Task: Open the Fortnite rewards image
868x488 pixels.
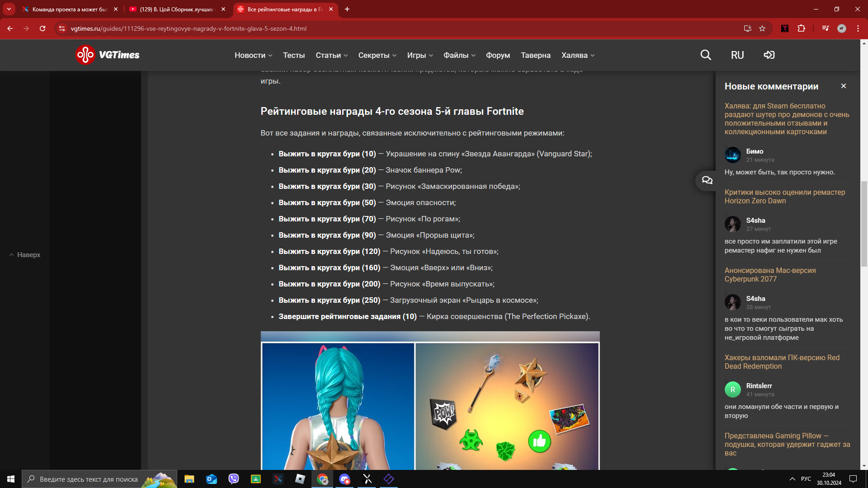Action: point(430,401)
